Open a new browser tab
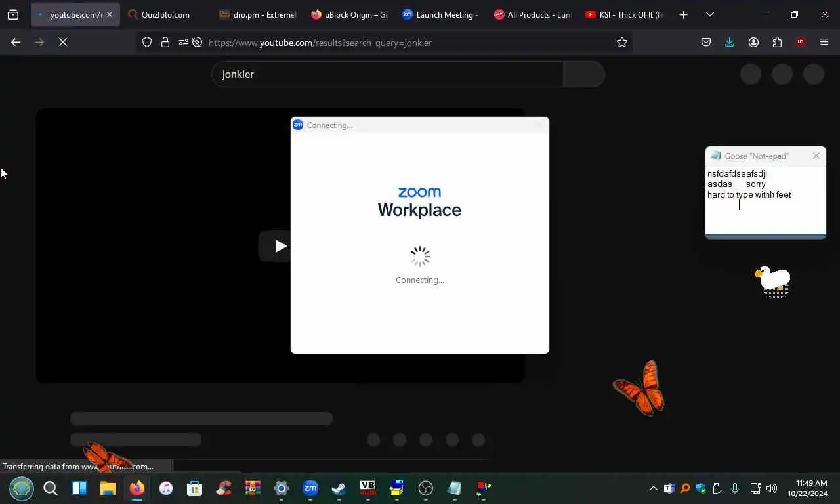The height and width of the screenshot is (504, 840). point(683,14)
